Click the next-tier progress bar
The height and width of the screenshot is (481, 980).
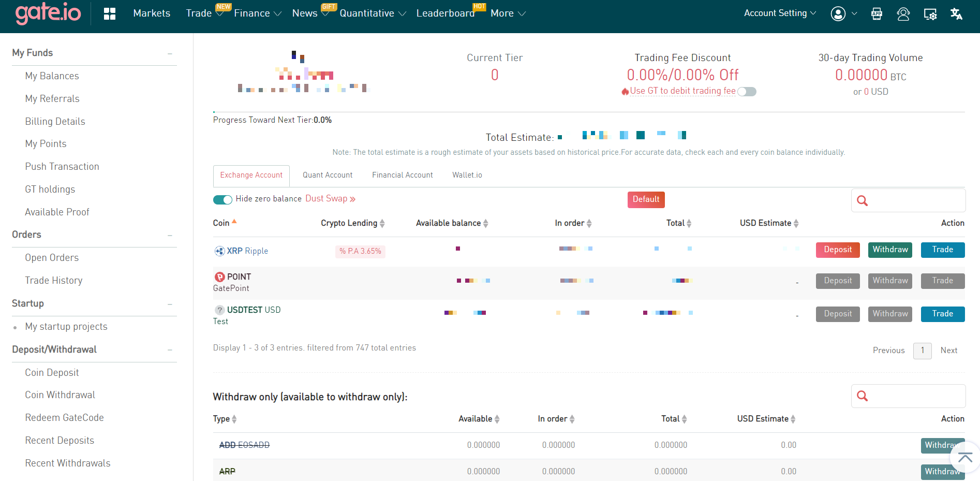[x=589, y=112]
